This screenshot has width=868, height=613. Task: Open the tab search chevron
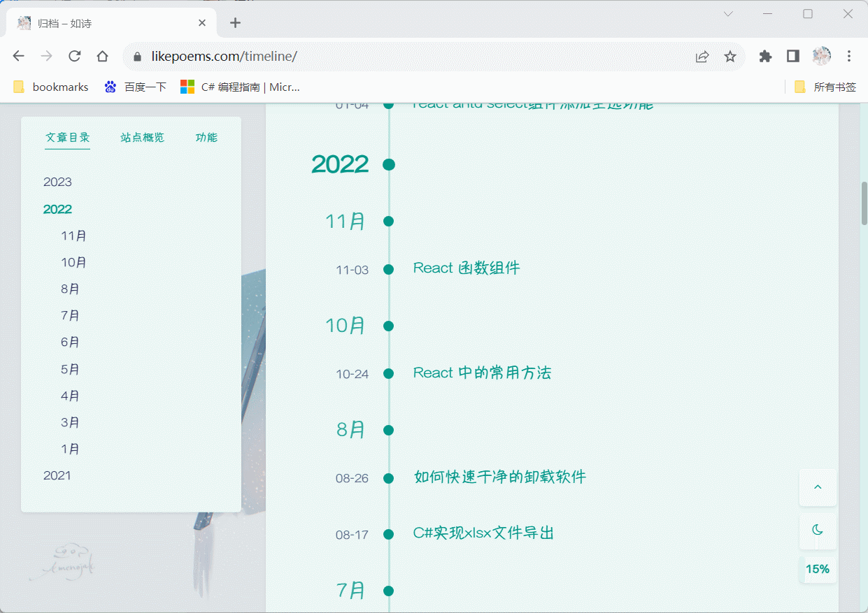pyautogui.click(x=728, y=14)
